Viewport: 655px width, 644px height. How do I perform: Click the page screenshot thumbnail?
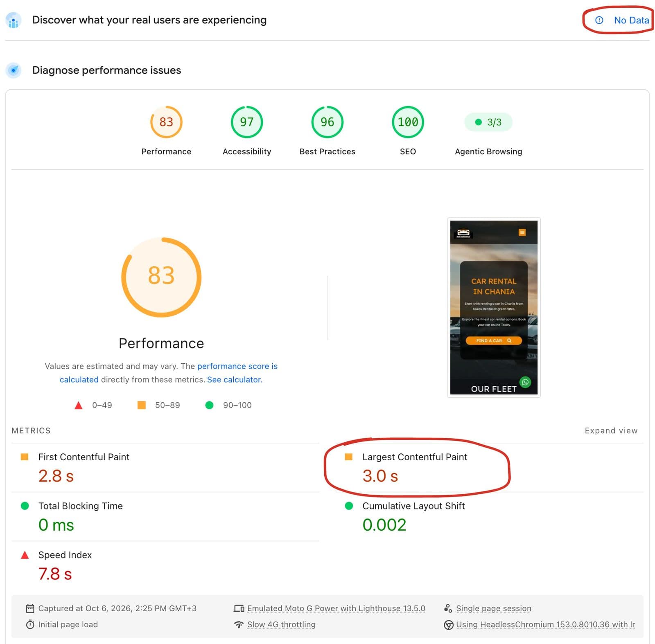tap(494, 307)
